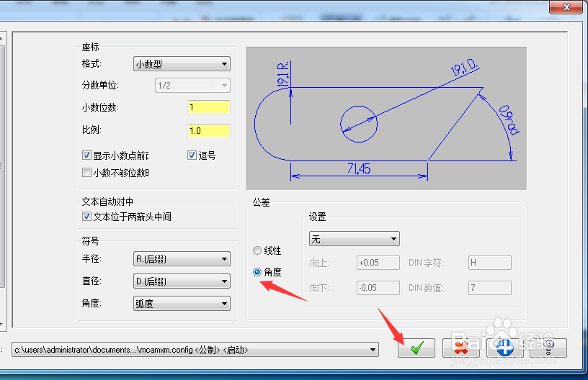Open the 角度 angle unit dropdown
The width and height of the screenshot is (588, 380).
click(182, 304)
